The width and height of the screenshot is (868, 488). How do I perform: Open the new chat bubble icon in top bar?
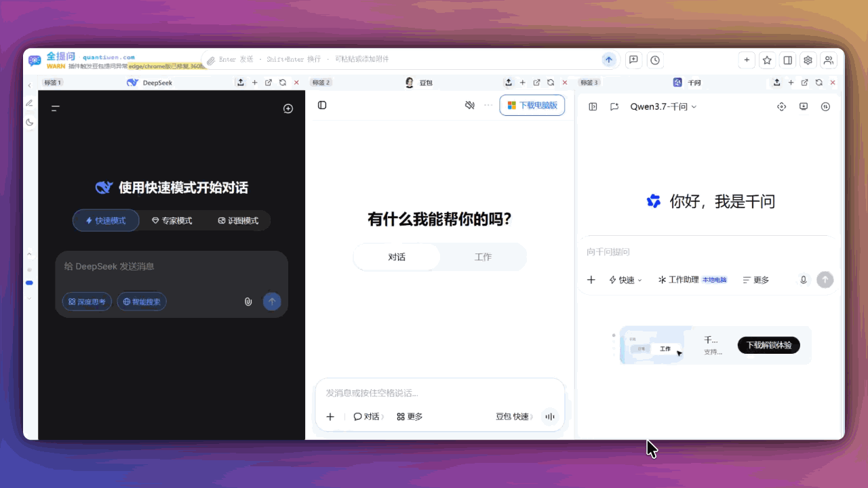[633, 60]
